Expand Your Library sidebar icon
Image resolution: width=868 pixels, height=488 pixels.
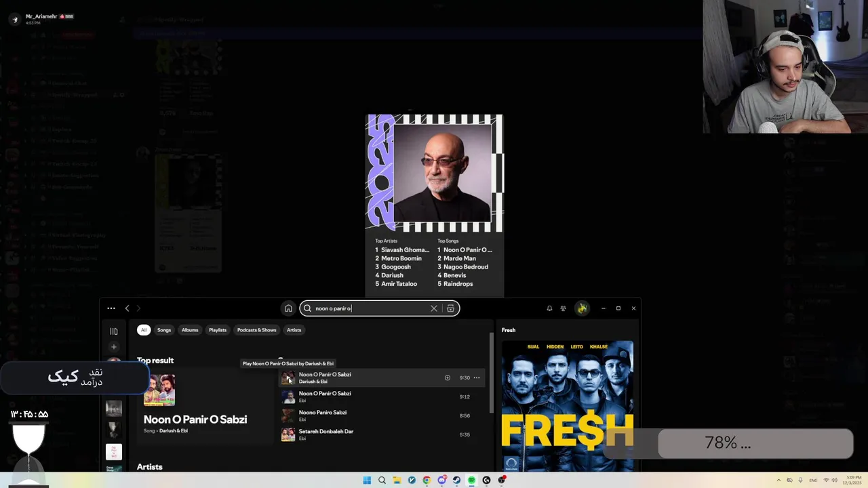click(x=114, y=331)
